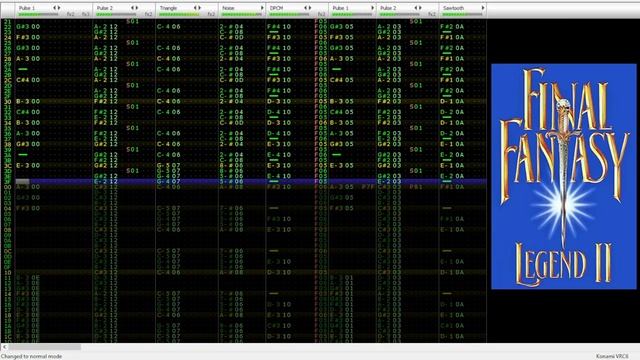
Task: Select the C-4 06 note on row 30 in the Triangle column
Action: pos(169,101)
